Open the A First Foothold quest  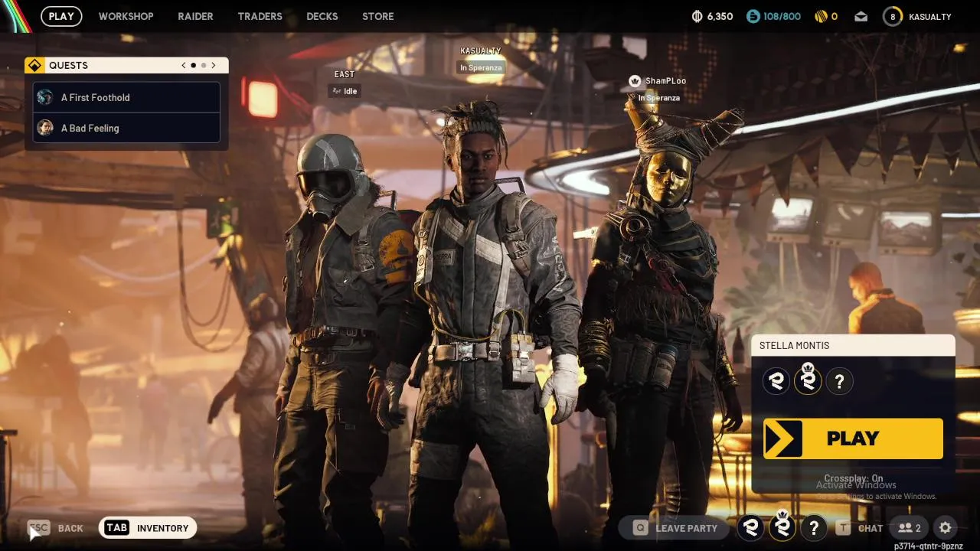pos(126,97)
